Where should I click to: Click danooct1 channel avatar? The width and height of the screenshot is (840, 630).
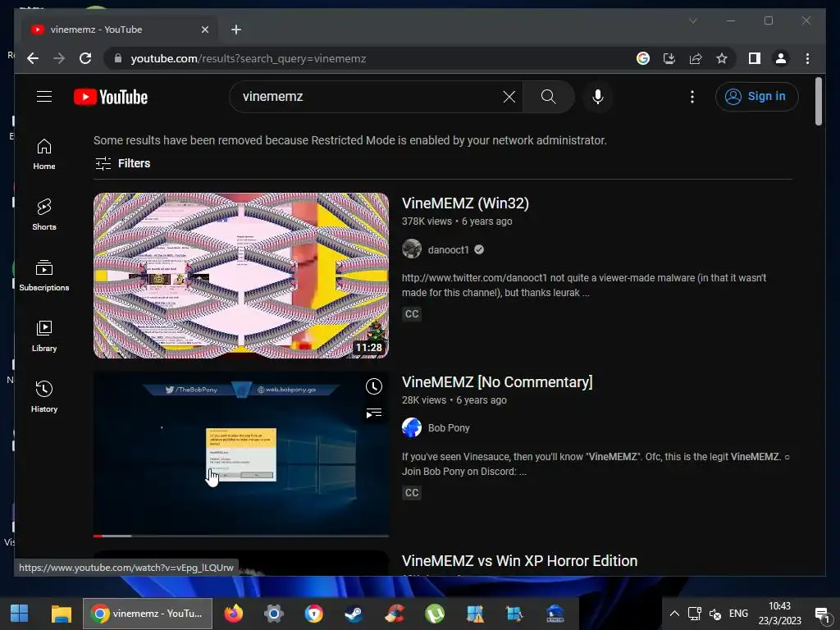(412, 249)
